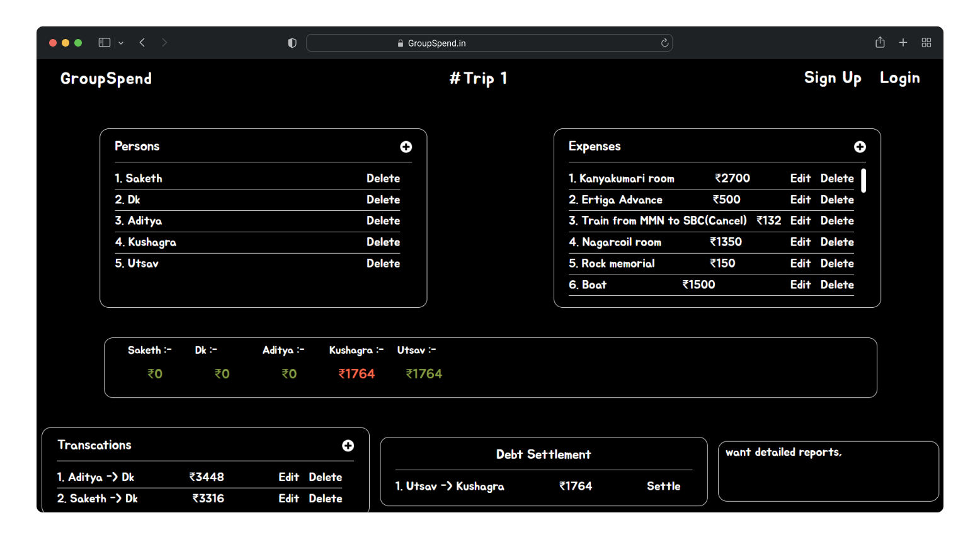This screenshot has width=980, height=559.
Task: Edit the Kanyakumari room expense
Action: click(801, 179)
